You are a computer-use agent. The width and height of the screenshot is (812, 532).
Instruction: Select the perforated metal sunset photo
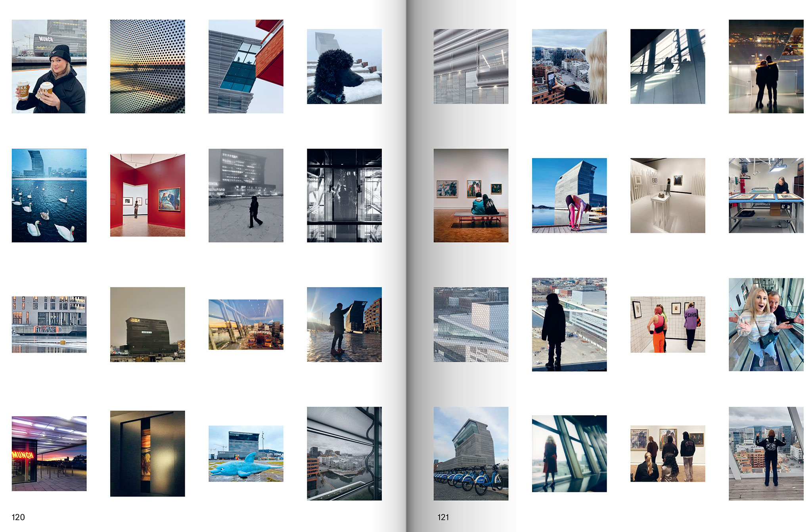[147, 67]
